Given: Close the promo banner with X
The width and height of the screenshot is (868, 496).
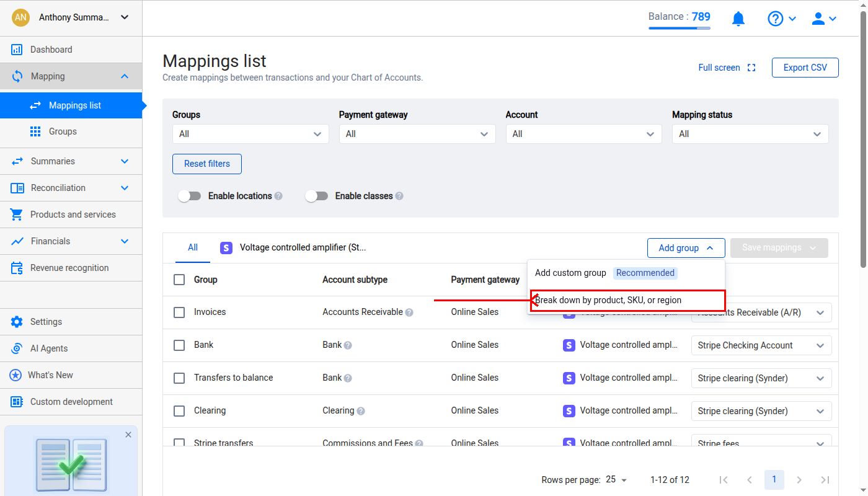Looking at the screenshot, I should (128, 435).
